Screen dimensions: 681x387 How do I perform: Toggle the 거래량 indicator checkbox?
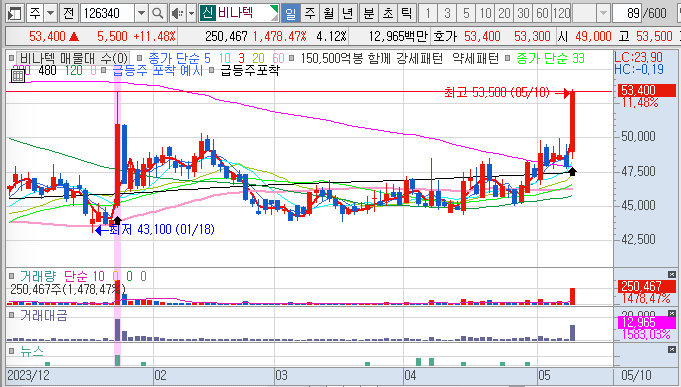12,276
